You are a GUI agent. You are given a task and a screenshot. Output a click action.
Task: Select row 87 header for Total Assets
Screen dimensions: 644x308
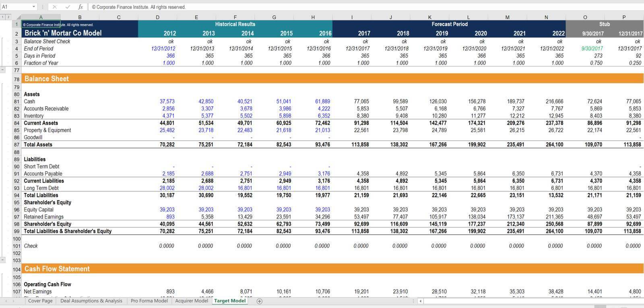(x=17, y=145)
